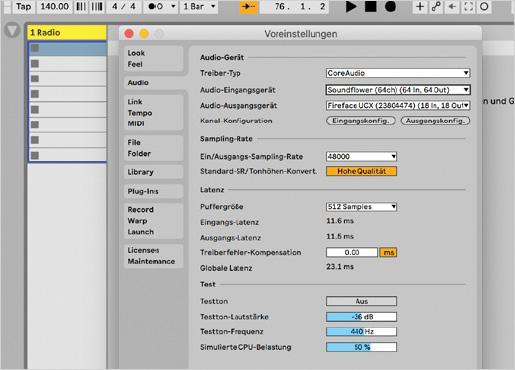515x370 pixels.
Task: Open the Link Tempo MIDI preferences tab
Action: [154, 113]
